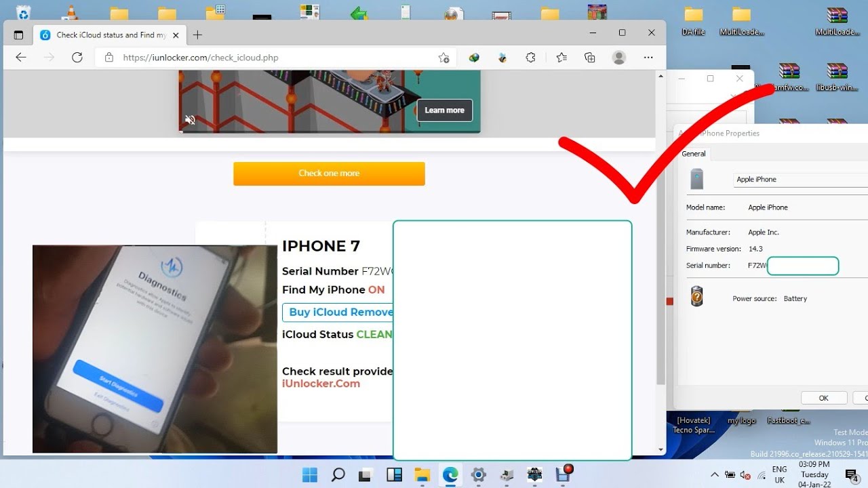Open the my logo desktop item

741,416
